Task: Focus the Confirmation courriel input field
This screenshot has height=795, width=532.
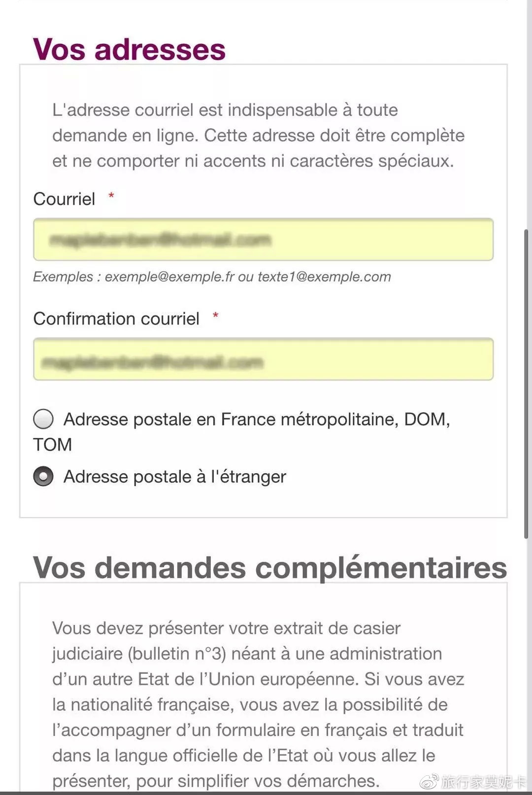Action: coord(263,359)
